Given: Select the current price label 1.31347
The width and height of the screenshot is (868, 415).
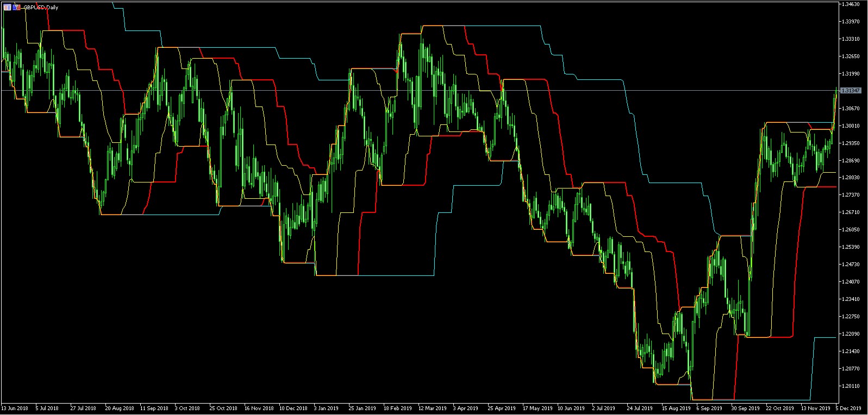Looking at the screenshot, I should pyautogui.click(x=851, y=91).
